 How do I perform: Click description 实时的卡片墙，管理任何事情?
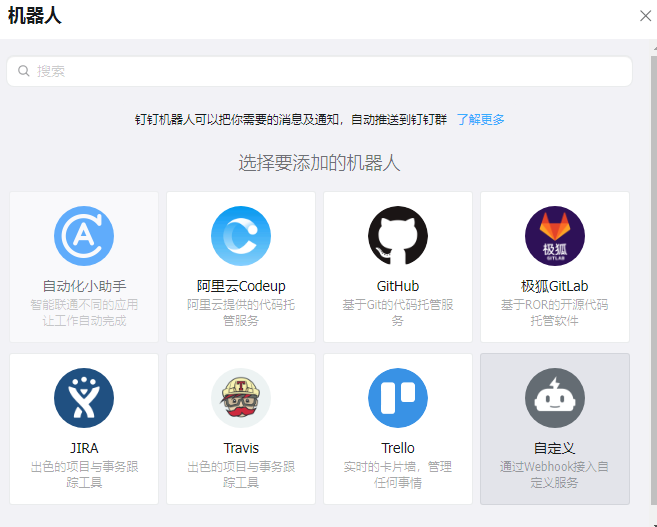click(398, 475)
